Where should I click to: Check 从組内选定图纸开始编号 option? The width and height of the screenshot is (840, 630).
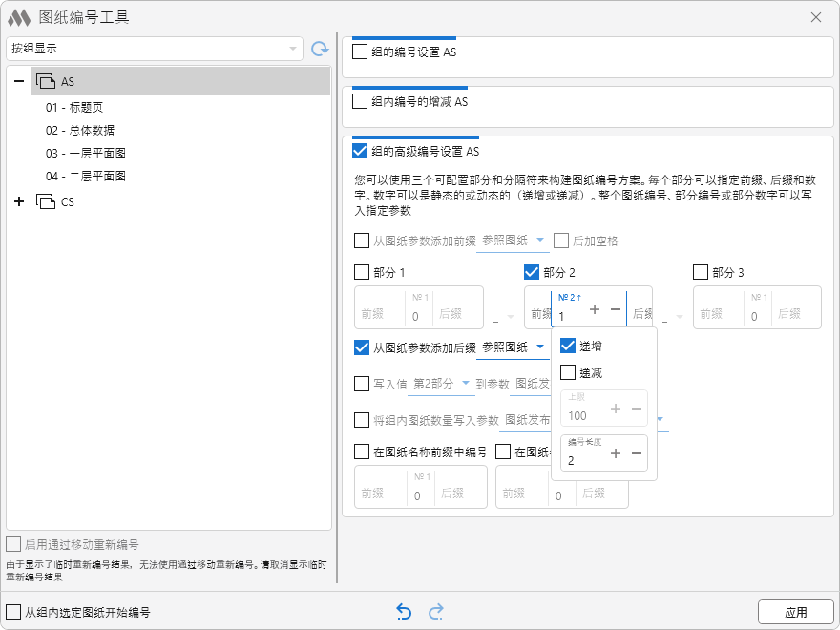pos(13,612)
